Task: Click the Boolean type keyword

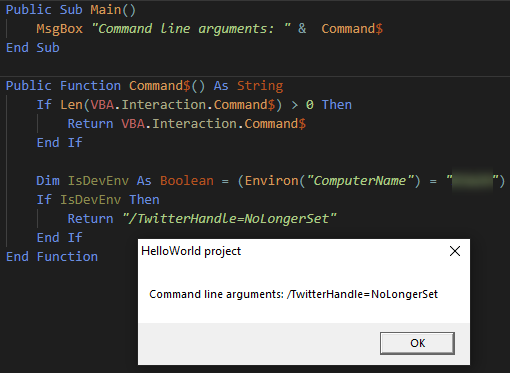Action: tap(187, 181)
